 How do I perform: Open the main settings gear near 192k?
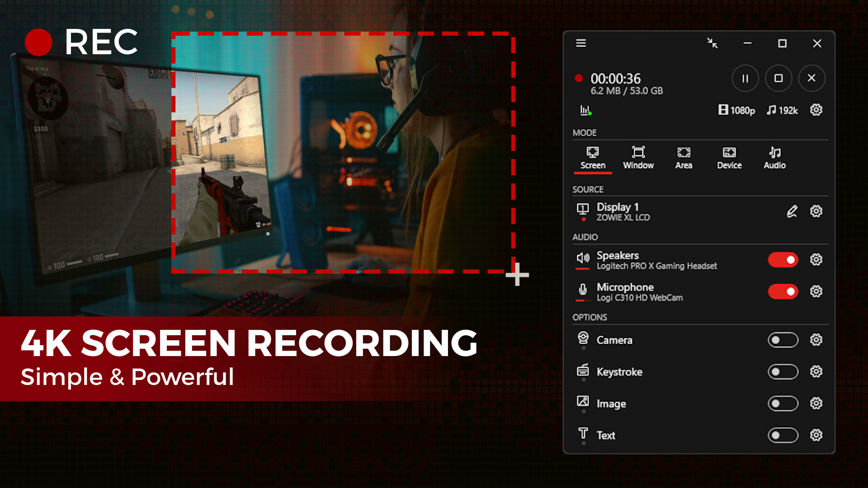point(816,110)
